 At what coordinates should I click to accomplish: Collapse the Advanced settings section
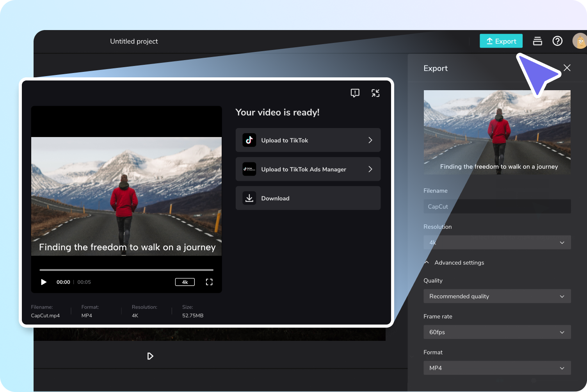(454, 263)
